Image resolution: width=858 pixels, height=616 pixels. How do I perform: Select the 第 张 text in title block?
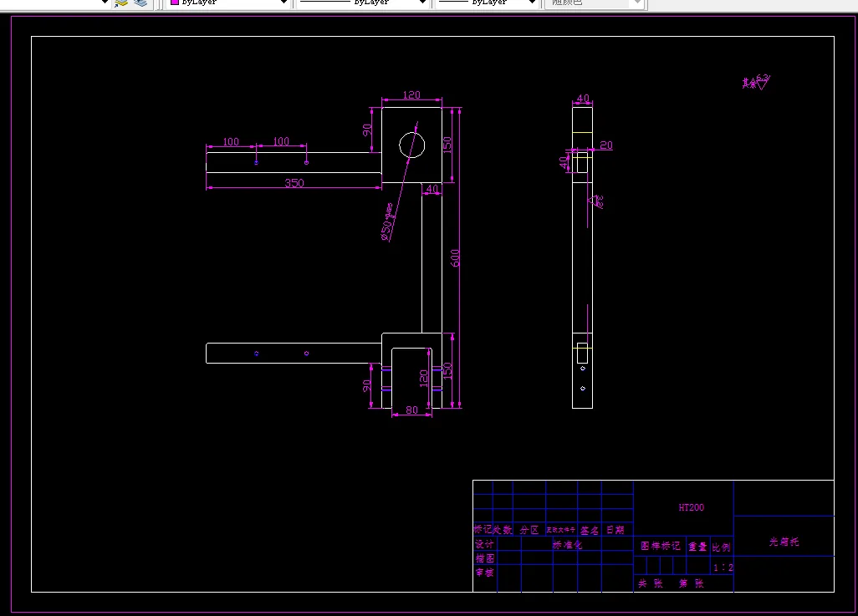tap(691, 583)
